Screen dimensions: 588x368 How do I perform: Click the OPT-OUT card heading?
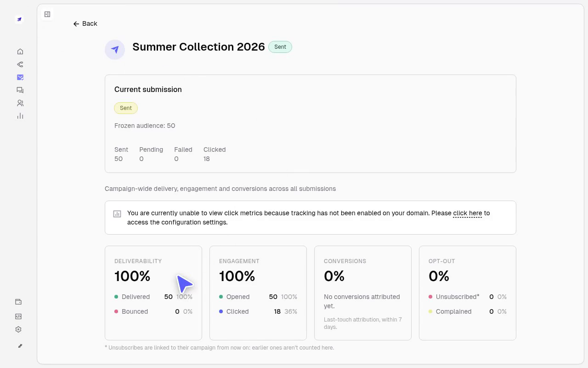coord(441,261)
